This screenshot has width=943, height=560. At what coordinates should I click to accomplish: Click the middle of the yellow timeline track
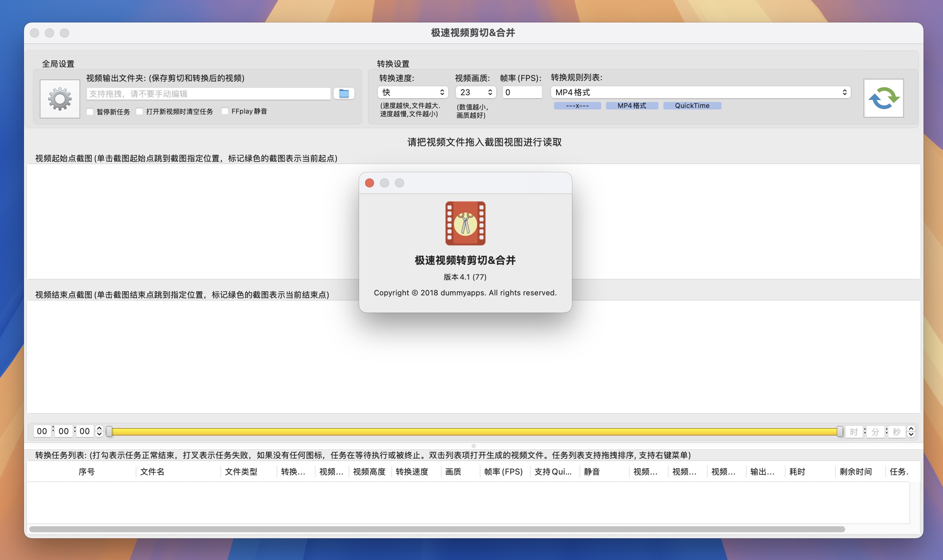[x=474, y=431]
